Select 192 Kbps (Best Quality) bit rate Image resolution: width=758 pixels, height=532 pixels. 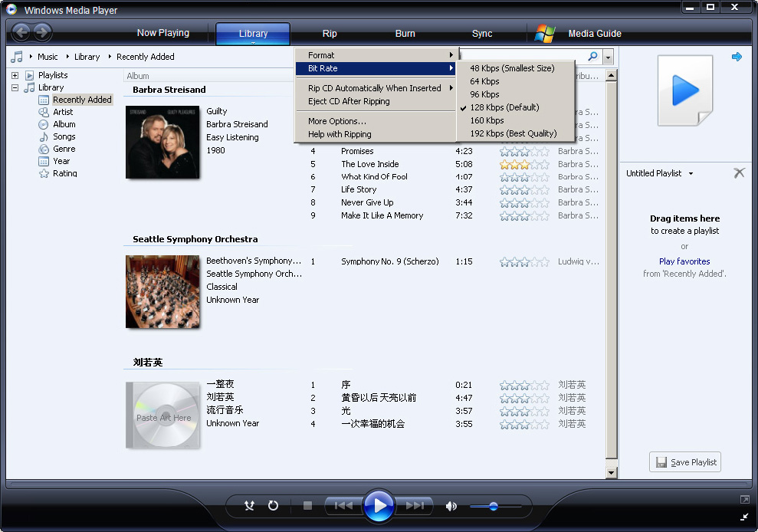coord(515,133)
